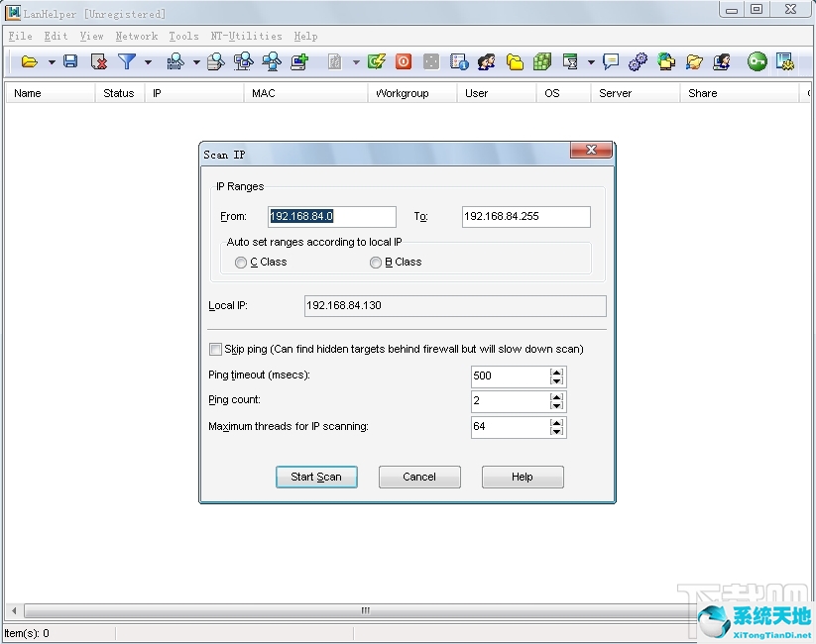This screenshot has width=816, height=644.
Task: Click the save floppy disk icon
Action: (x=70, y=61)
